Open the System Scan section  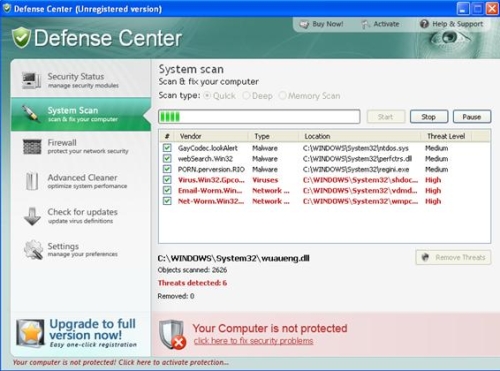pyautogui.click(x=81, y=114)
